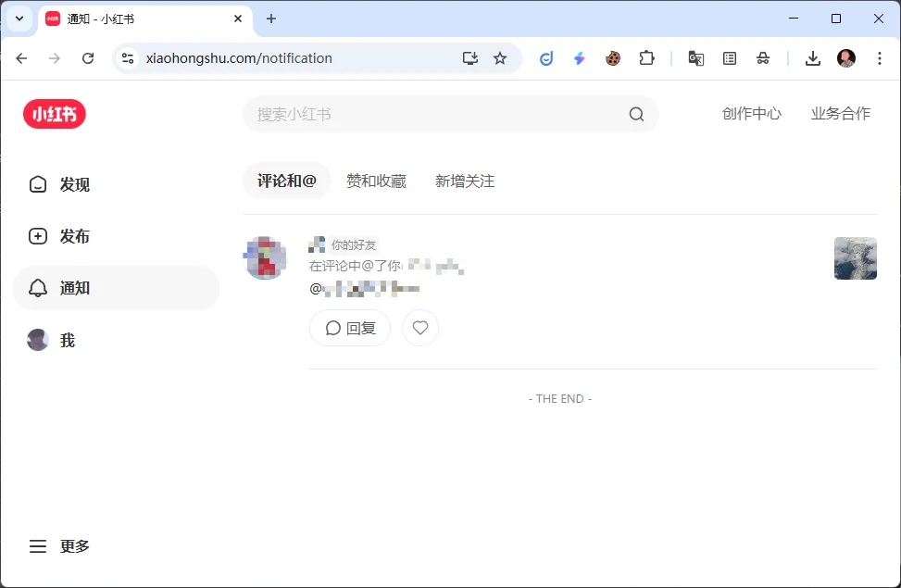Viewport: 901px width, 588px height.
Task: Go to 发现 in sidebar
Action: click(x=74, y=184)
